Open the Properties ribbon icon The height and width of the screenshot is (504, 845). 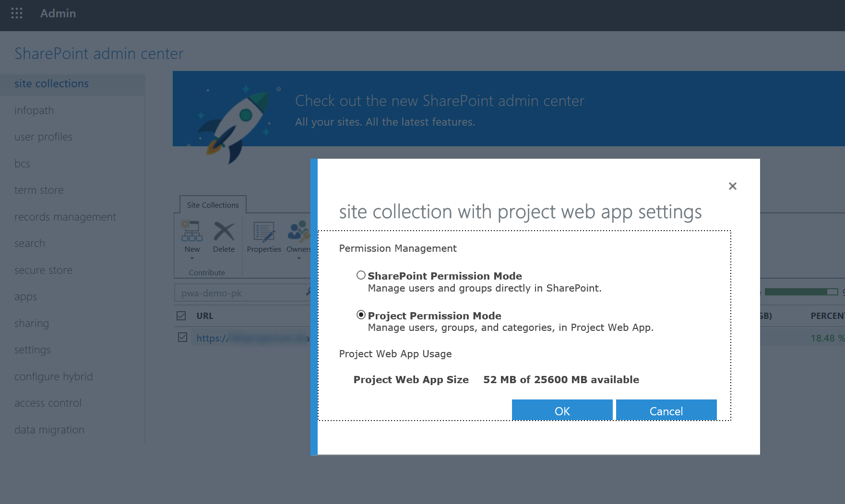(x=264, y=232)
